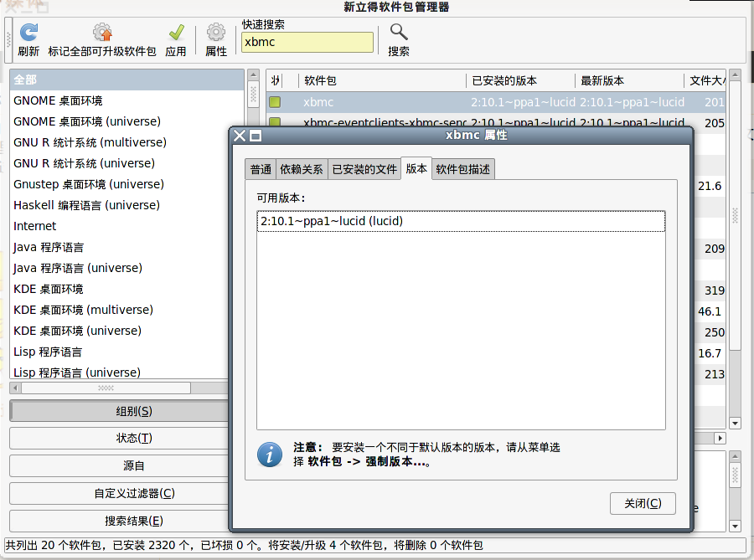Select the 版本 tab
The image size is (754, 560).
416,168
